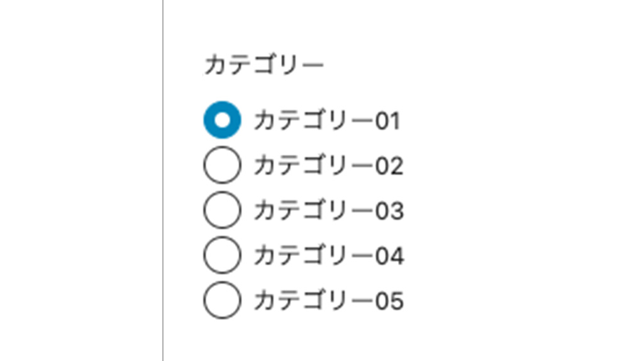This screenshot has width=644, height=361.
Task: Click the カテゴリー01 label text
Action: [327, 121]
